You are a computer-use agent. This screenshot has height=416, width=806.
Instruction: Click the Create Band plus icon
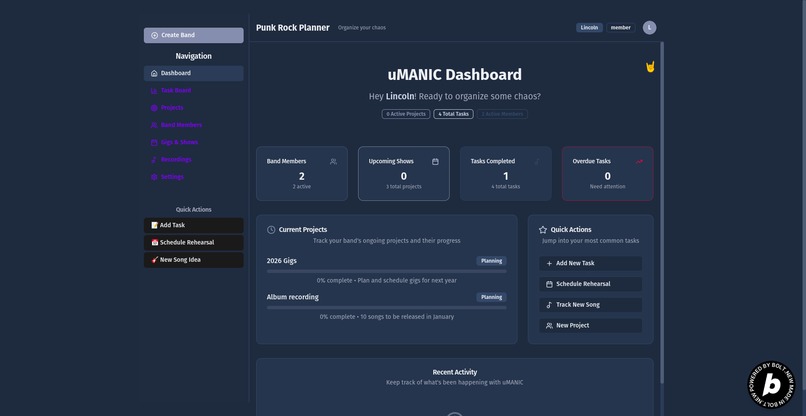[x=155, y=35]
